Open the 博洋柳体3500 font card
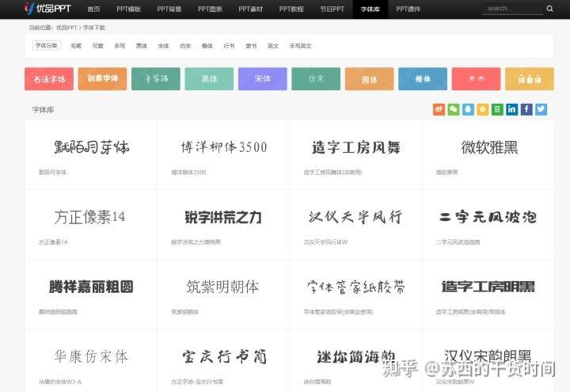 point(223,155)
